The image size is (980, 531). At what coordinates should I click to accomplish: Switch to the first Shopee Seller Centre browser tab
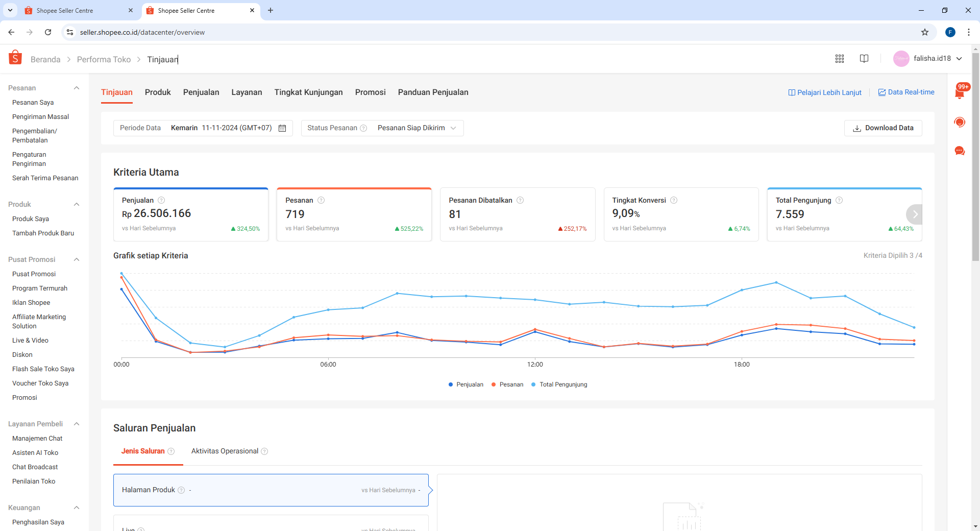click(79, 10)
